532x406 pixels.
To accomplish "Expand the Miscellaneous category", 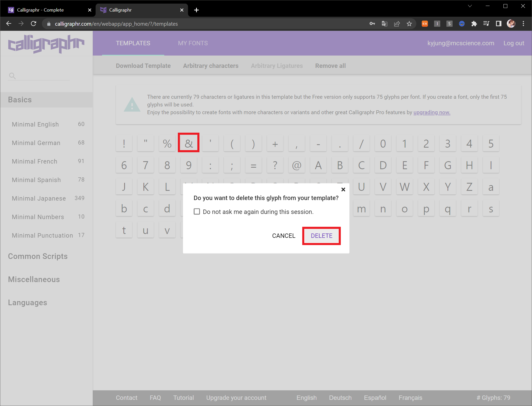I will pos(34,279).
